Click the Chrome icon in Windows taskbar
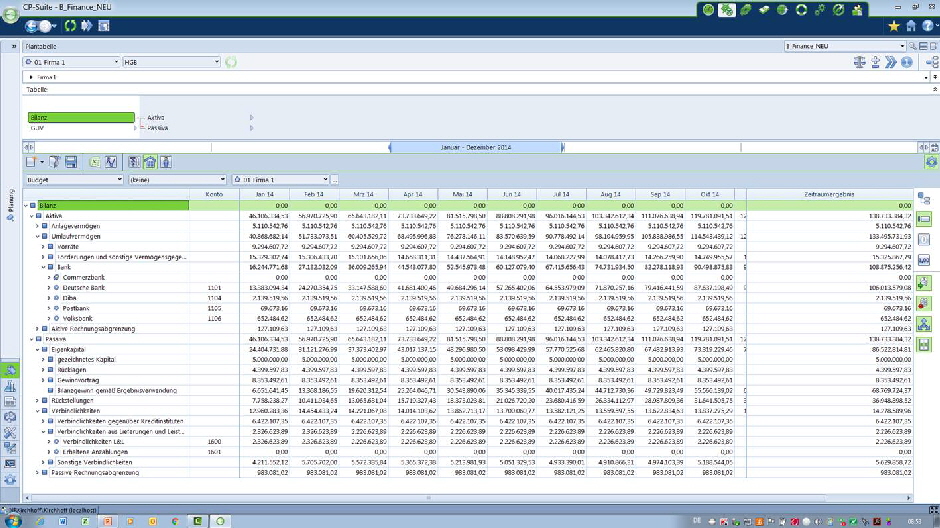 click(175, 521)
